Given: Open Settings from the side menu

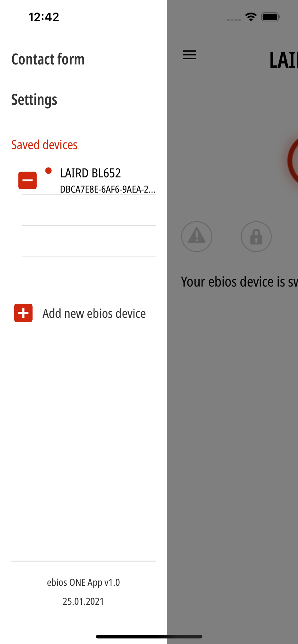Looking at the screenshot, I should pyautogui.click(x=34, y=99).
